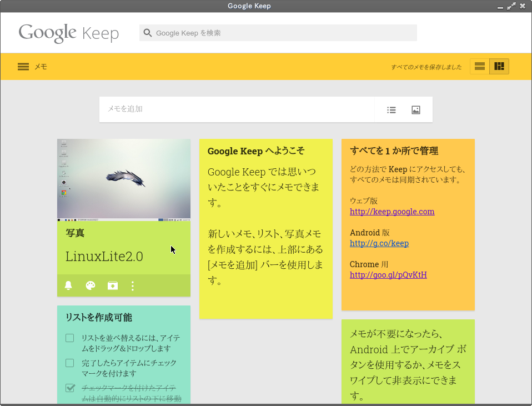The height and width of the screenshot is (406, 532).
Task: Open the リストを作成可能 list note title
Action: pyautogui.click(x=99, y=317)
